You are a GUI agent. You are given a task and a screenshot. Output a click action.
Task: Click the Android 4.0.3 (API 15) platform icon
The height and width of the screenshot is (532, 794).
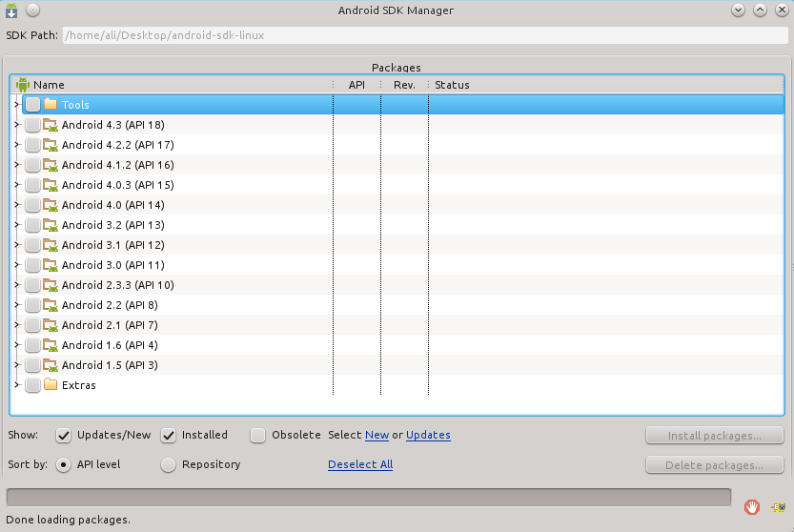click(51, 185)
